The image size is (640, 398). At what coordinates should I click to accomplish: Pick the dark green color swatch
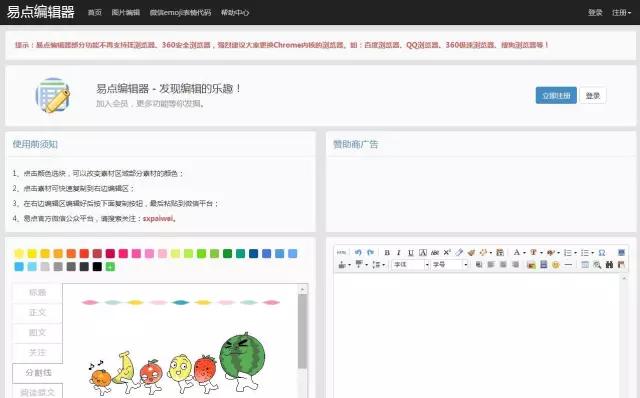[227, 253]
